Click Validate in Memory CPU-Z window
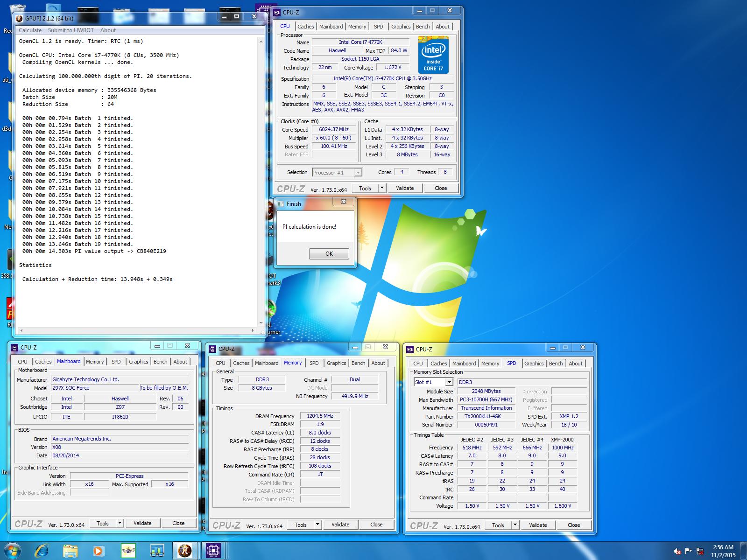Image resolution: width=747 pixels, height=560 pixels. (x=340, y=525)
